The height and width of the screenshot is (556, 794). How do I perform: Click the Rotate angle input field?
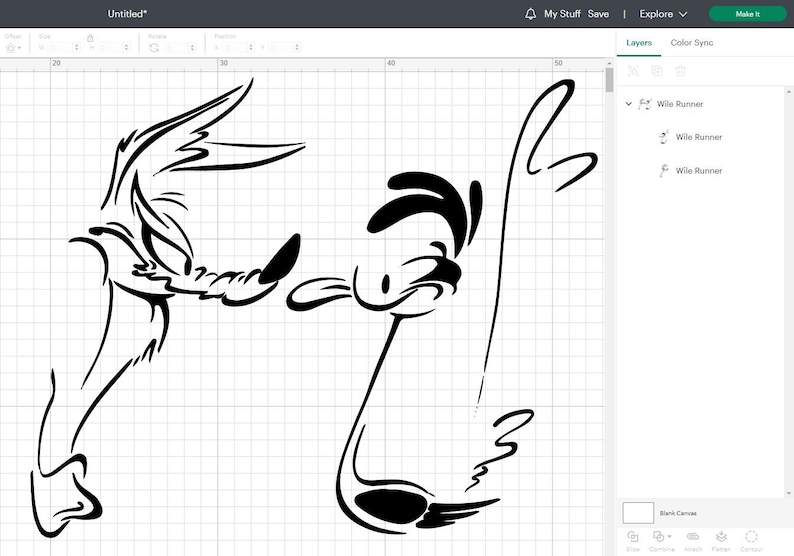176,48
